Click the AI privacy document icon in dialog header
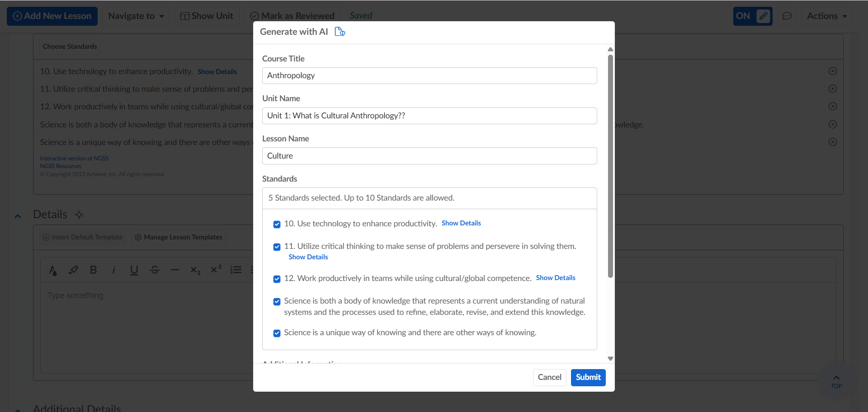868x412 pixels. 340,32
